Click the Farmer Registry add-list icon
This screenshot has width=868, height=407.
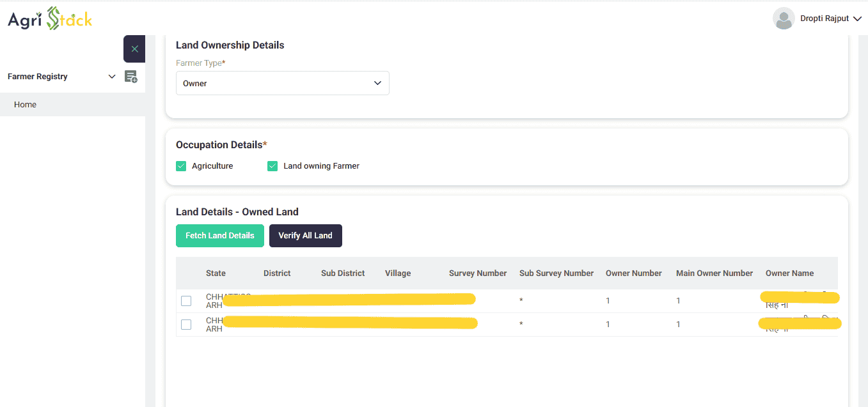click(x=130, y=77)
